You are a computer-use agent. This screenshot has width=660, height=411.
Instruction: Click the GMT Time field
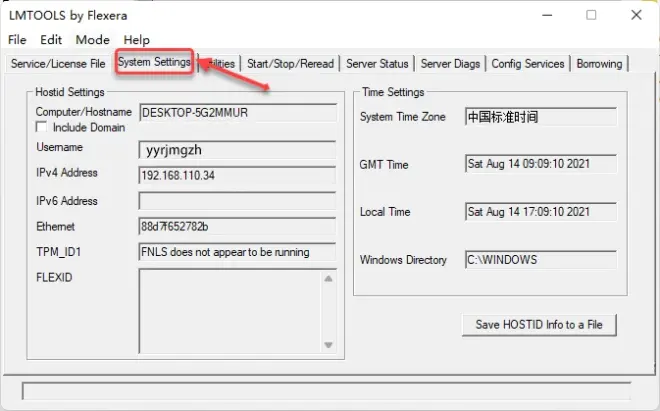(541, 164)
